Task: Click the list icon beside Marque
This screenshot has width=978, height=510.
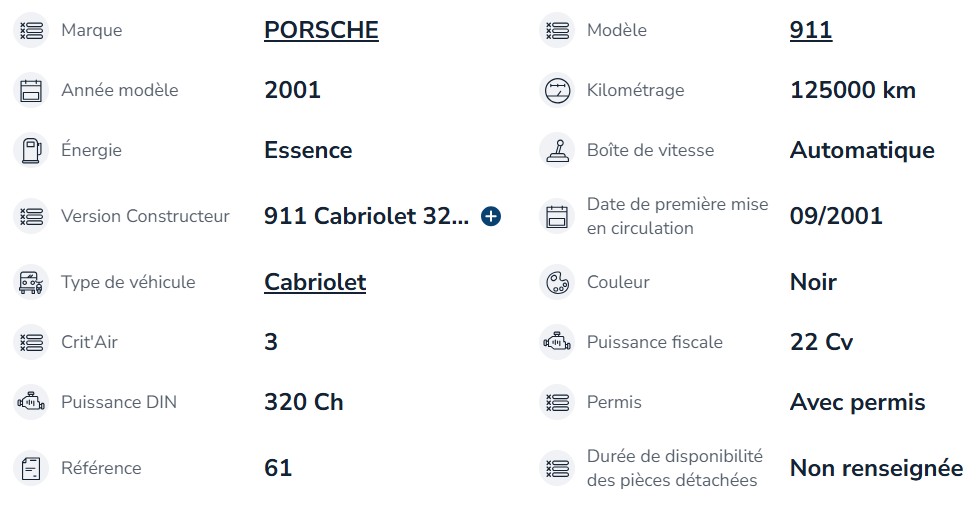Action: (x=31, y=30)
